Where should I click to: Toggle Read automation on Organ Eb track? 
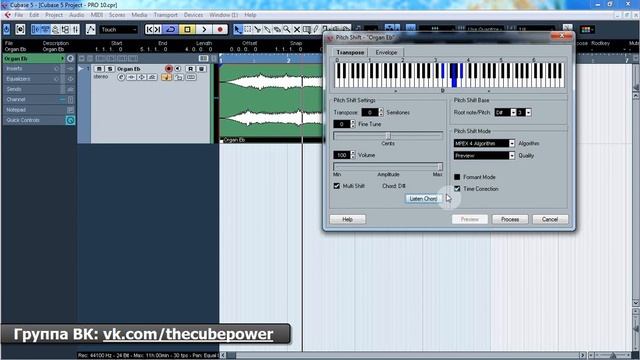click(190, 69)
